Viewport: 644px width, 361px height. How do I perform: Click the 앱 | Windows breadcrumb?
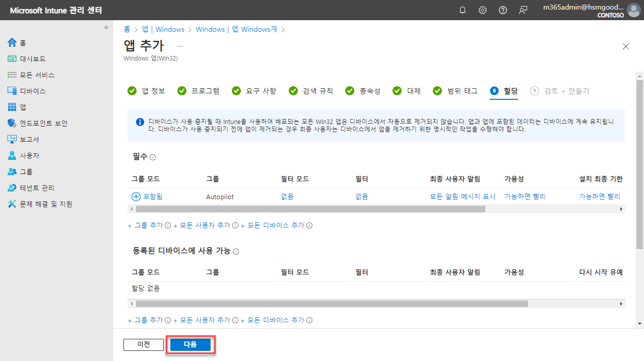163,29
